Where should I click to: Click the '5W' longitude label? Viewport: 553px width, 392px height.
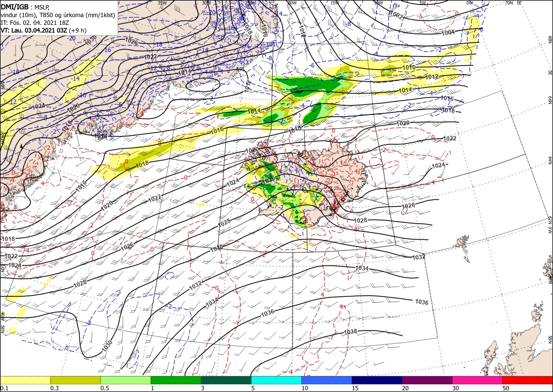pyautogui.click(x=422, y=3)
